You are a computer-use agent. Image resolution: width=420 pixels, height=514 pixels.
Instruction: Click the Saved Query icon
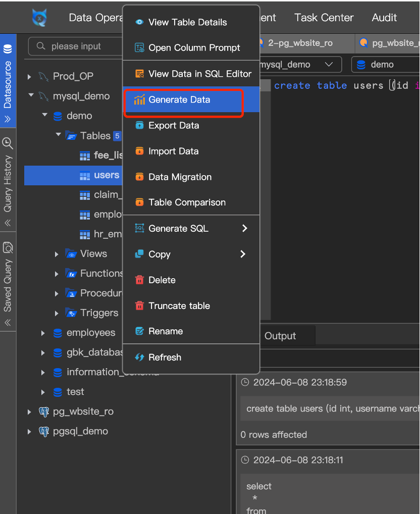pyautogui.click(x=8, y=247)
